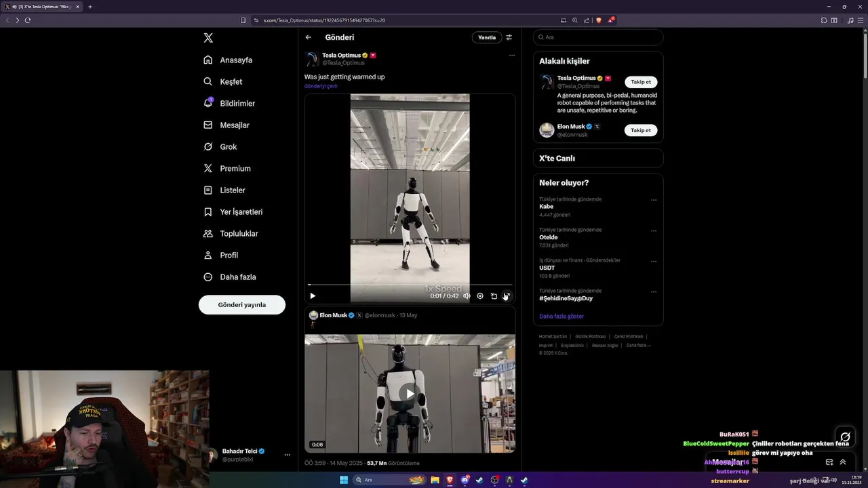Screen dimensions: 868x488
Task: Seek on the video progress bar
Action: click(410, 285)
